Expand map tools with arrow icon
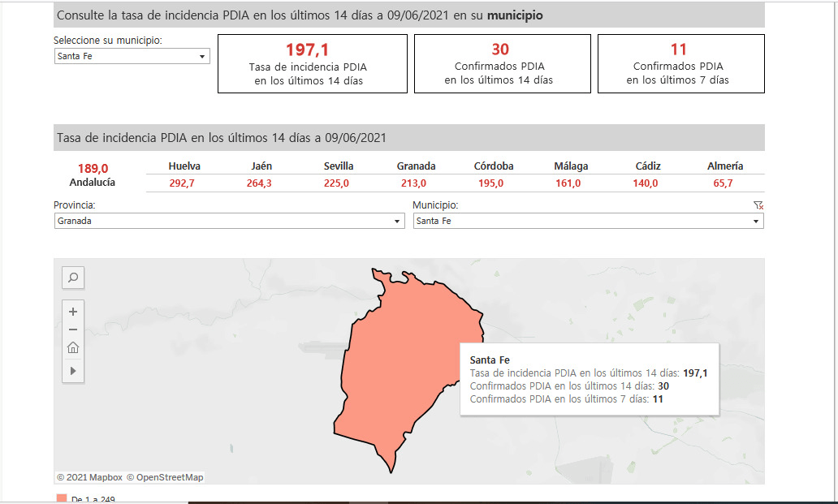The height and width of the screenshot is (504, 838). [x=73, y=370]
